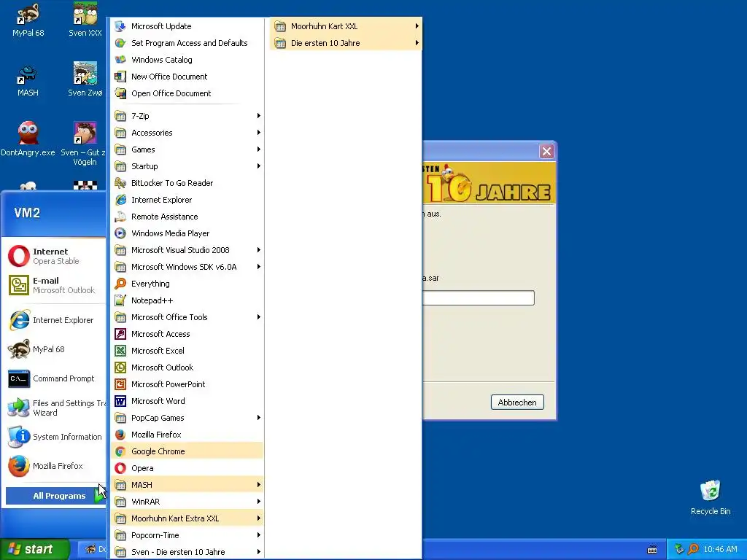The image size is (747, 560).
Task: Click the Start button on taskbar
Action: pos(34,549)
